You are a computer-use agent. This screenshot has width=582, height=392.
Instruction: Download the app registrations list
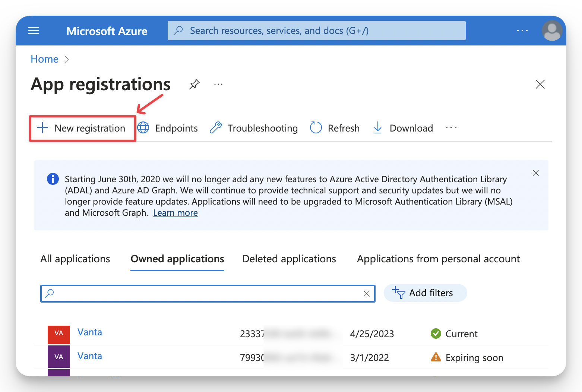[403, 128]
